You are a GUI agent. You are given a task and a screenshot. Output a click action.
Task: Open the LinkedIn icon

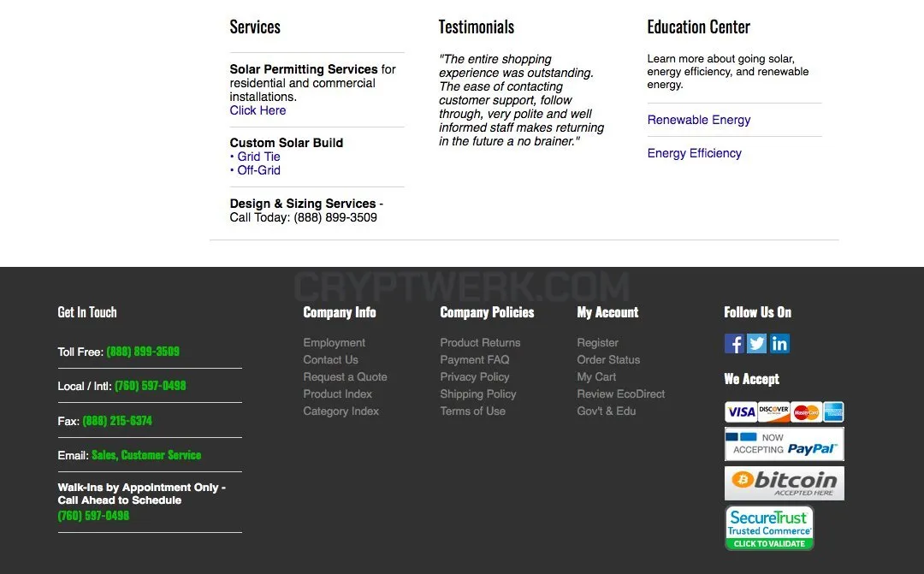pyautogui.click(x=779, y=344)
